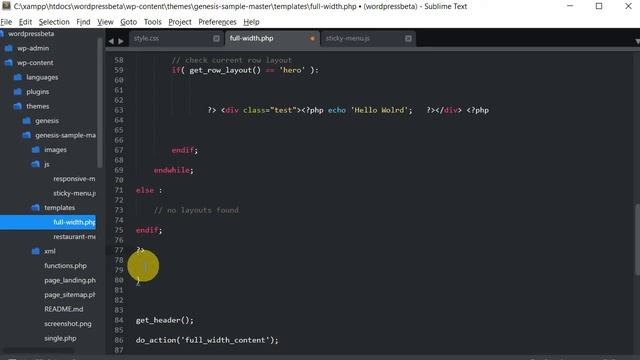Click the Sublime Text app icon in title bar
The height and width of the screenshot is (360, 640).
[x=6, y=6]
